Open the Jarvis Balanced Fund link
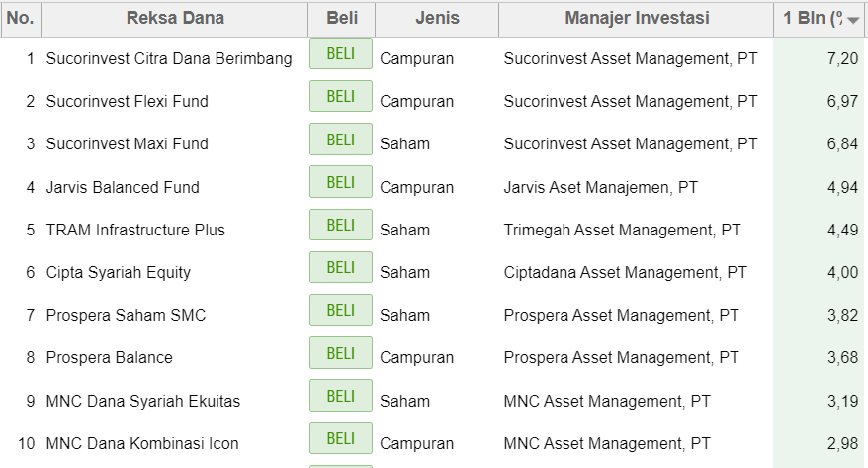 click(x=123, y=187)
